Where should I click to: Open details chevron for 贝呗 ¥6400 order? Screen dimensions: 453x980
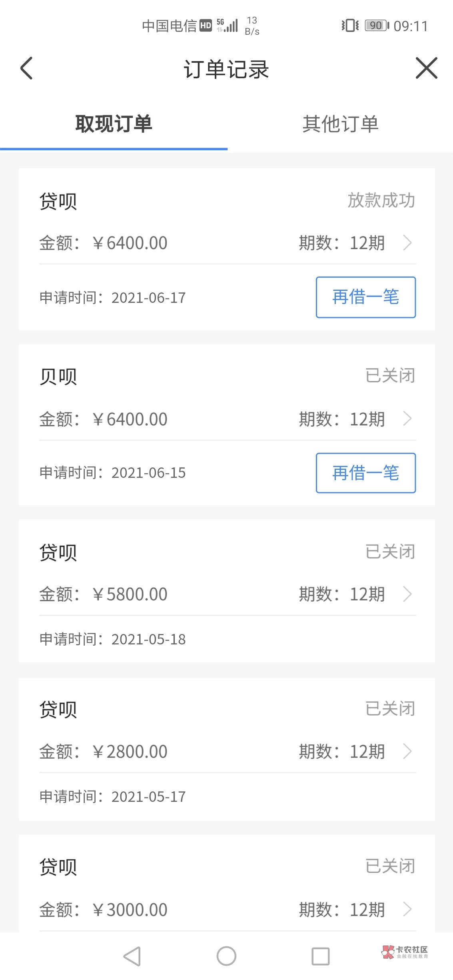pyautogui.click(x=407, y=419)
